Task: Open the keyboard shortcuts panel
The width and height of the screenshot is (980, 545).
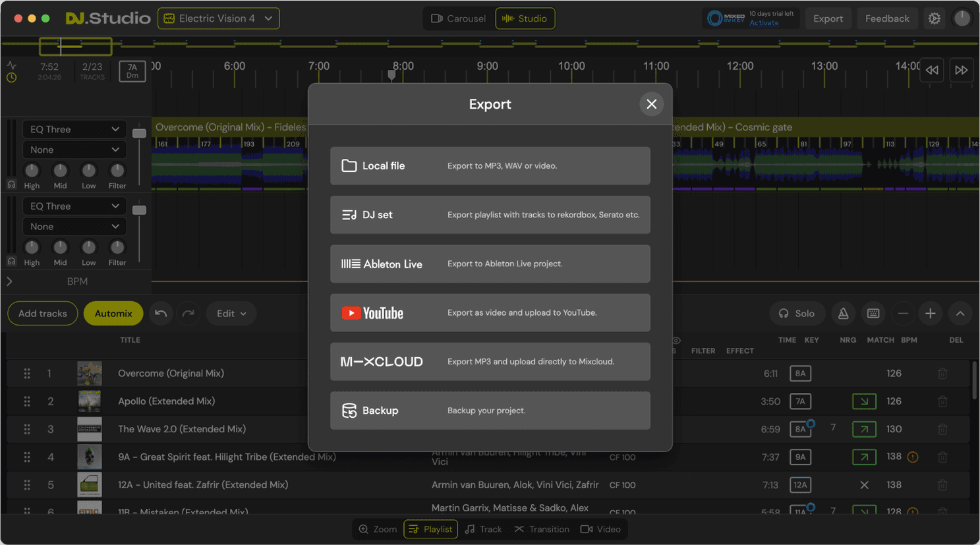Action: pos(873,314)
